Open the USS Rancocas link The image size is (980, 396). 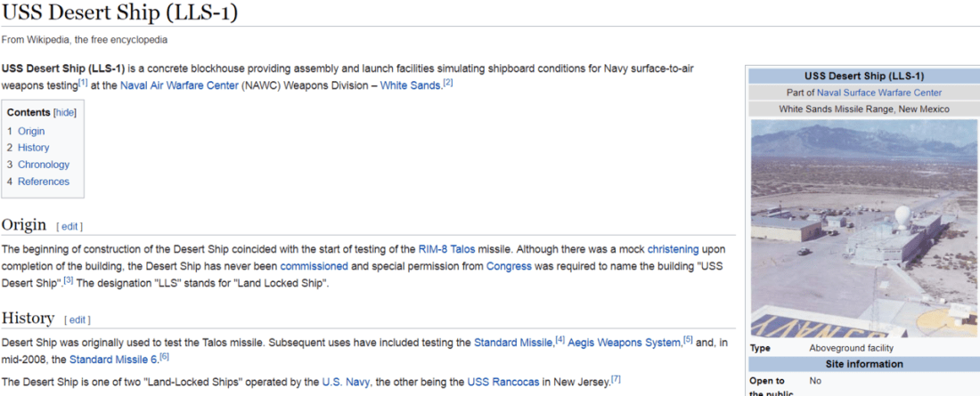coord(502,382)
